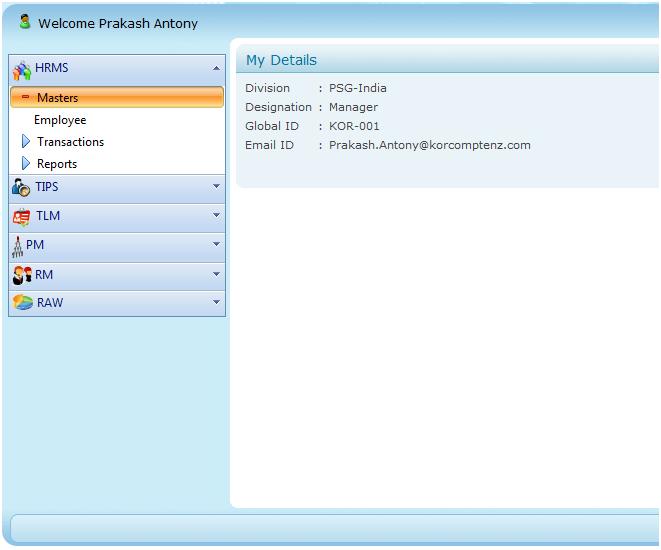Open the RAW module header label
This screenshot has width=661, height=550.
point(50,303)
